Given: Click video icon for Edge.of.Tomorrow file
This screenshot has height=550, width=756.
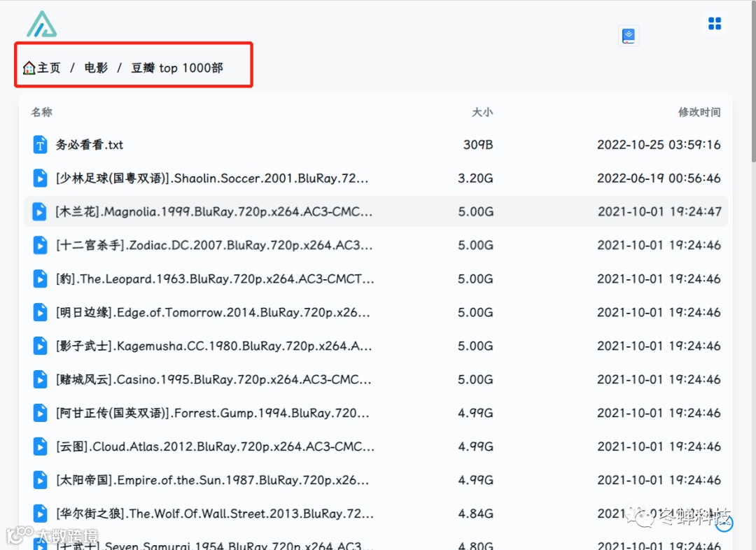Looking at the screenshot, I should tap(40, 312).
